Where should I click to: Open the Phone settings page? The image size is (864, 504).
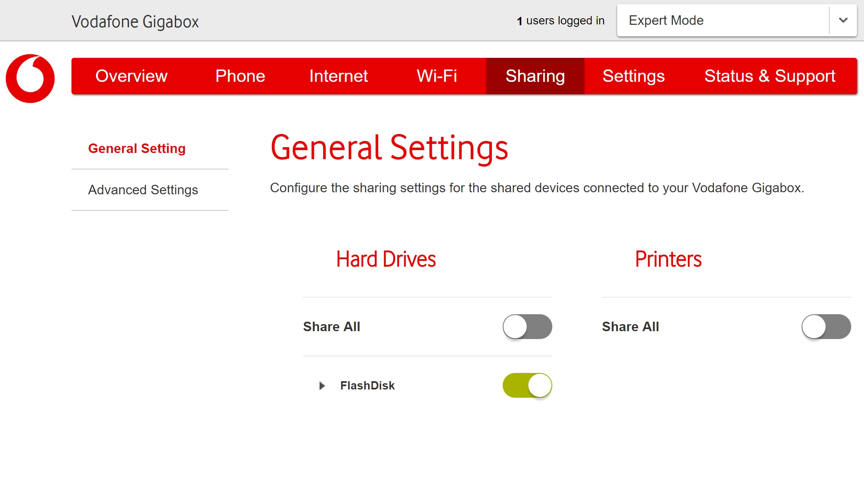pos(240,76)
